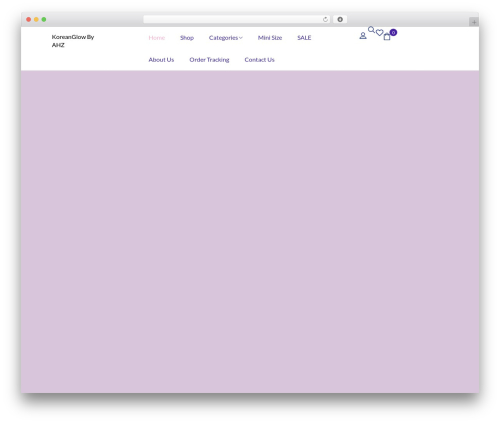This screenshot has width=500, height=423.
Task: Open the user account icon
Action: [x=363, y=35]
